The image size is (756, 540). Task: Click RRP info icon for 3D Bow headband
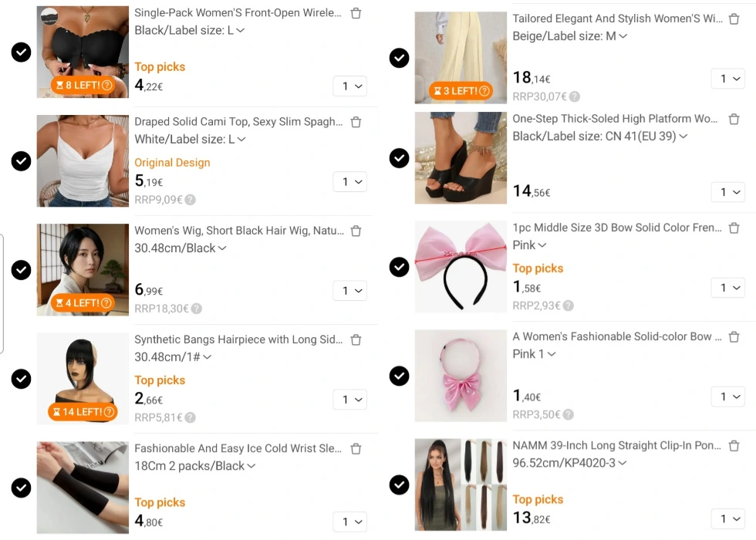(569, 305)
